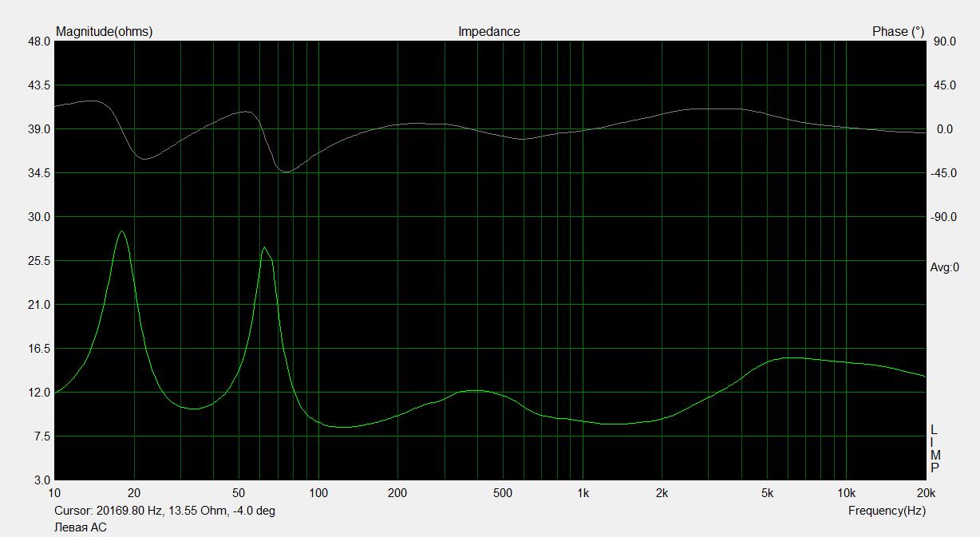This screenshot has height=537, width=980.
Task: Click the Impedance chart title
Action: 488,32
